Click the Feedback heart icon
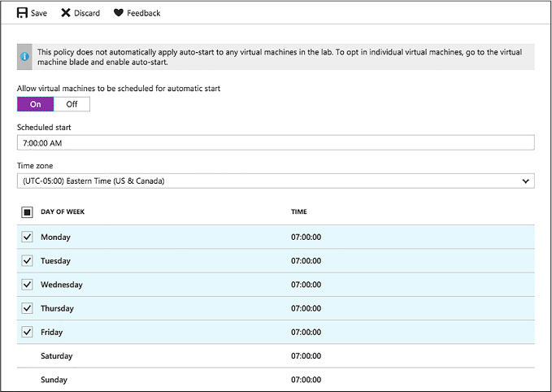The image size is (552, 392). pos(119,13)
